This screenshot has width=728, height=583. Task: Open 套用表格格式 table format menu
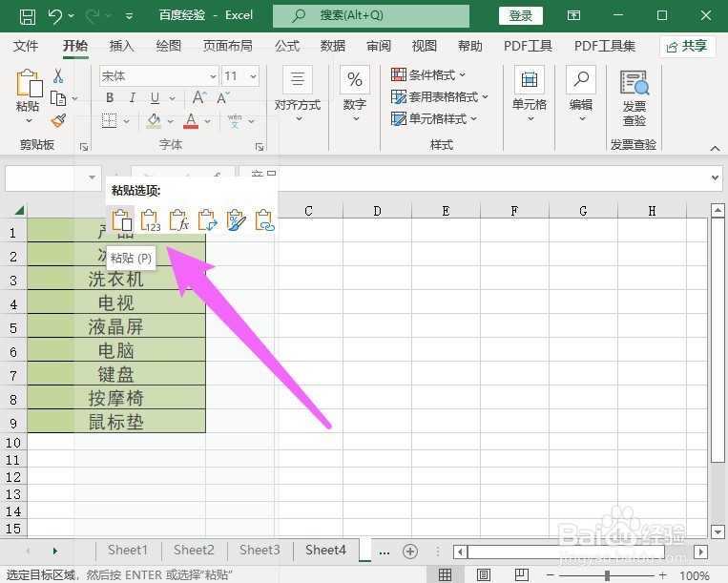click(x=439, y=96)
